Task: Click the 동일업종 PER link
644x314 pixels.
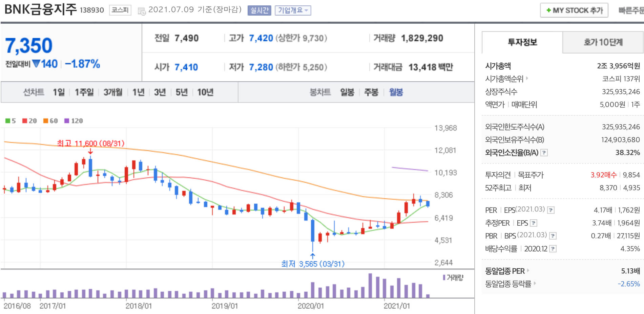Action: (x=505, y=271)
